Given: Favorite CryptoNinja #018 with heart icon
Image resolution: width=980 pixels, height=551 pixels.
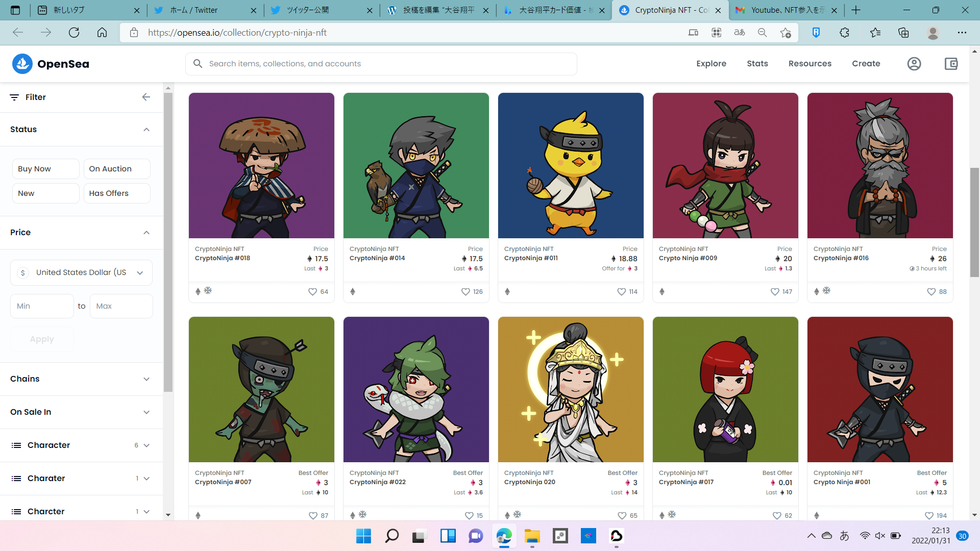Looking at the screenshot, I should click(x=312, y=292).
